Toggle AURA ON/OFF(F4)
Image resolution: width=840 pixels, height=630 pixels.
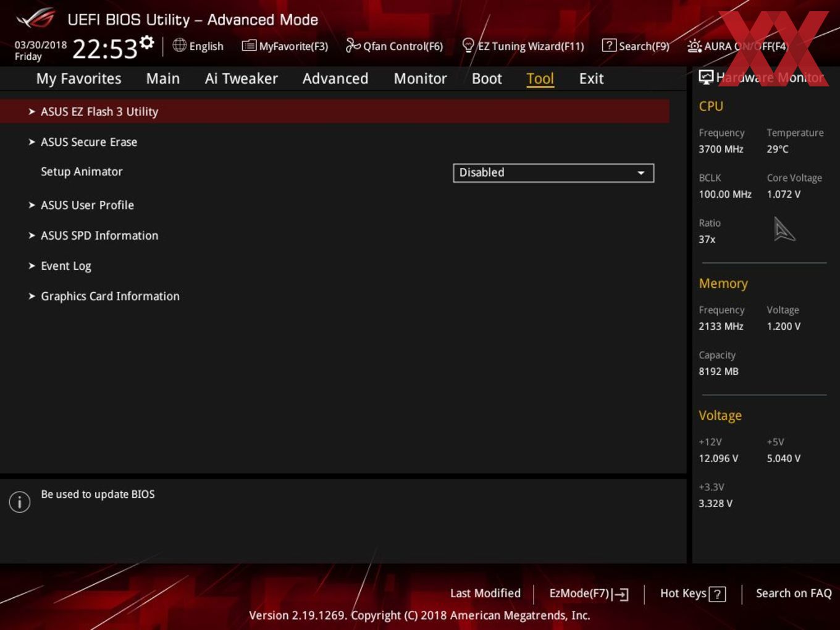click(746, 46)
